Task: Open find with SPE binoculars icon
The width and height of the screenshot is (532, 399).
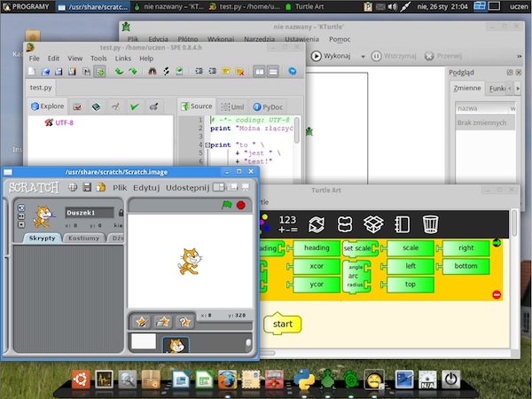Action: (x=153, y=71)
